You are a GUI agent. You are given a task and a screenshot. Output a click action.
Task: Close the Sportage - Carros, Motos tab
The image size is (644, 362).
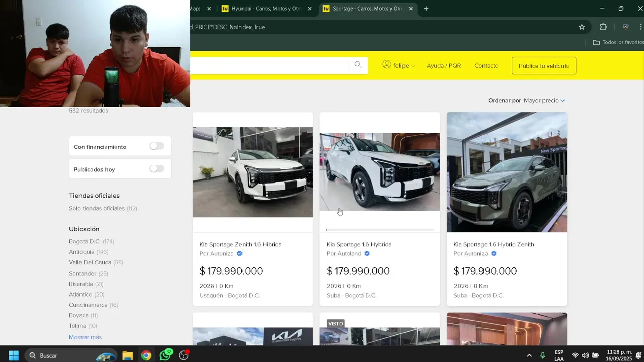pos(411,9)
